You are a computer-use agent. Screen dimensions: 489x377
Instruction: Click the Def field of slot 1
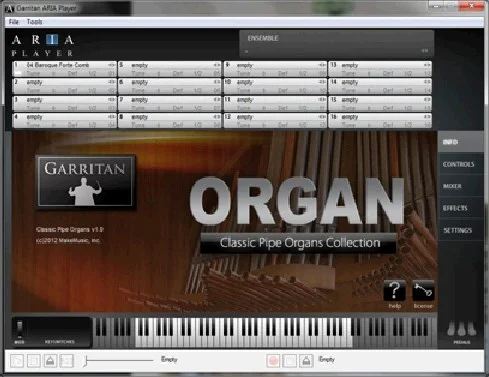pyautogui.click(x=73, y=73)
